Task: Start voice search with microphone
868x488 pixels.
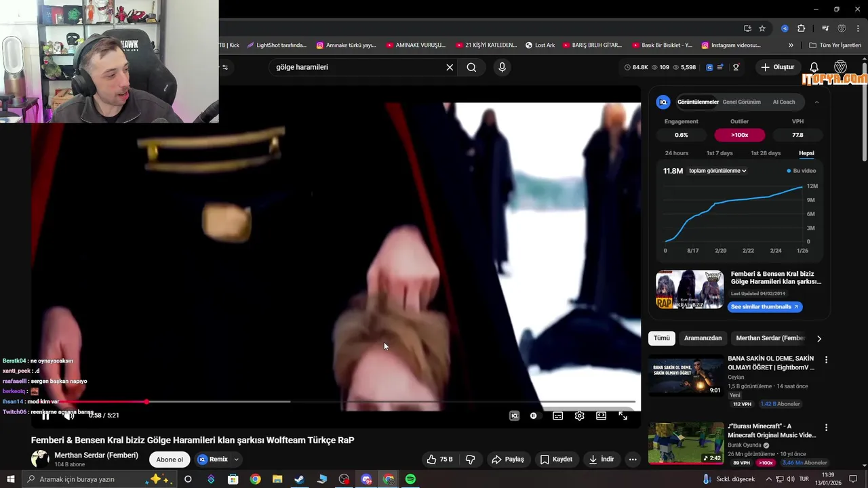Action: pyautogui.click(x=502, y=67)
